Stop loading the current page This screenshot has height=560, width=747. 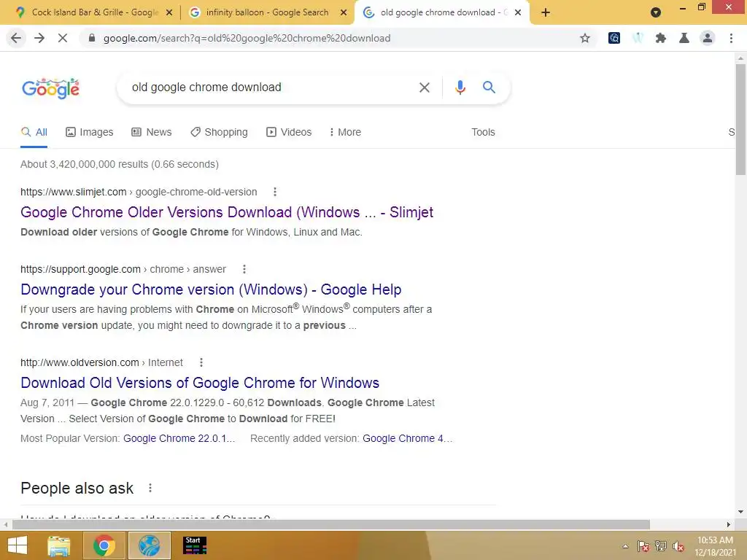(x=63, y=38)
